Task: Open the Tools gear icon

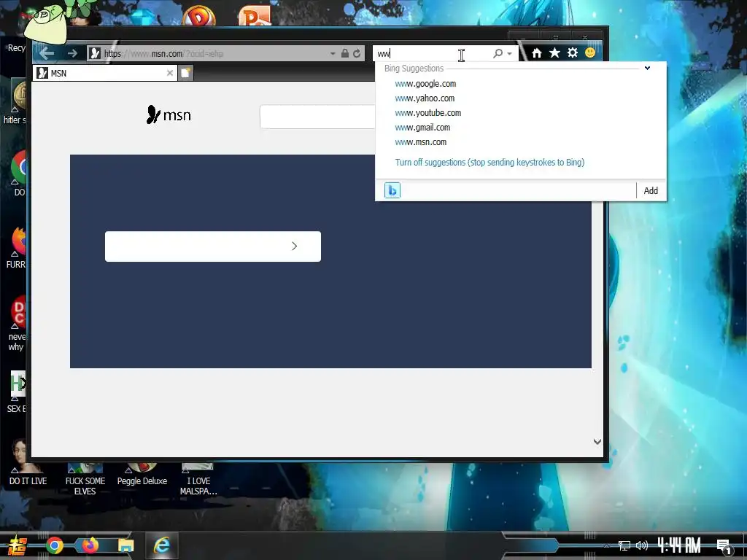Action: (573, 52)
